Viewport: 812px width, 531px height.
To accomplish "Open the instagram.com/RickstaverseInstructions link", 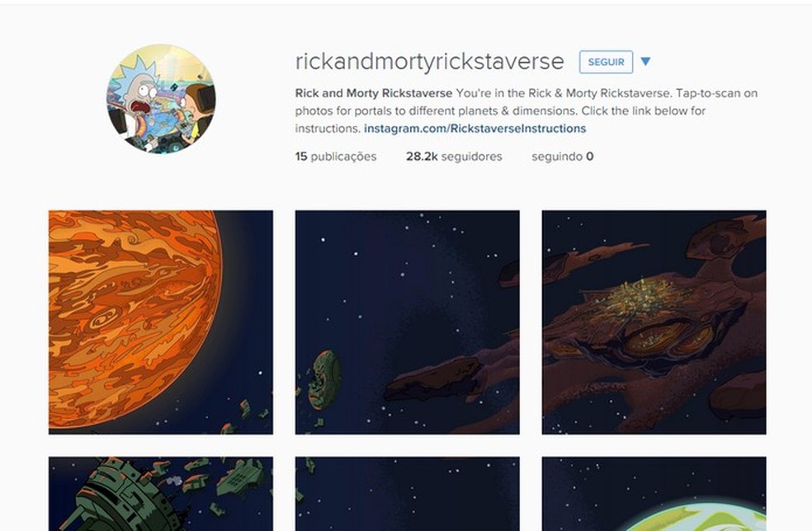I will pos(474,129).
